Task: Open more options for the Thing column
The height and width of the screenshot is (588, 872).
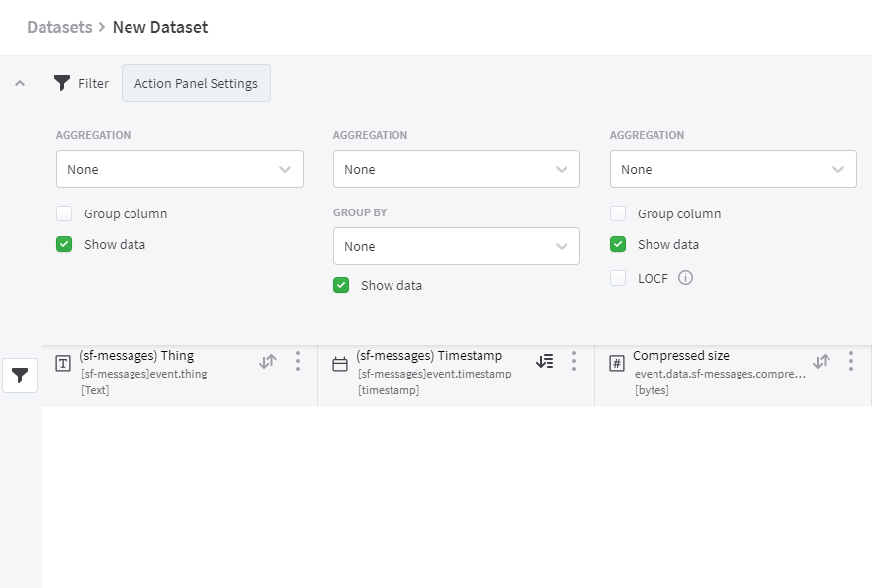Action: [298, 362]
